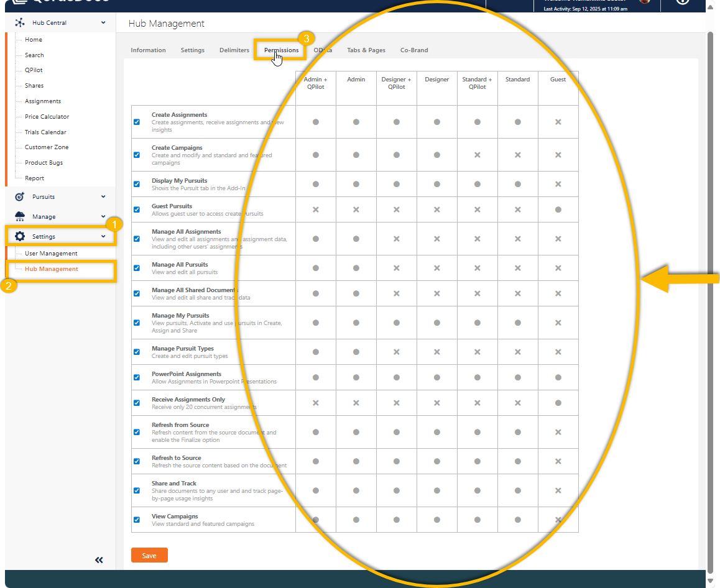Click Guest X mark for Create Assignments
This screenshot has height=588, width=720.
558,122
